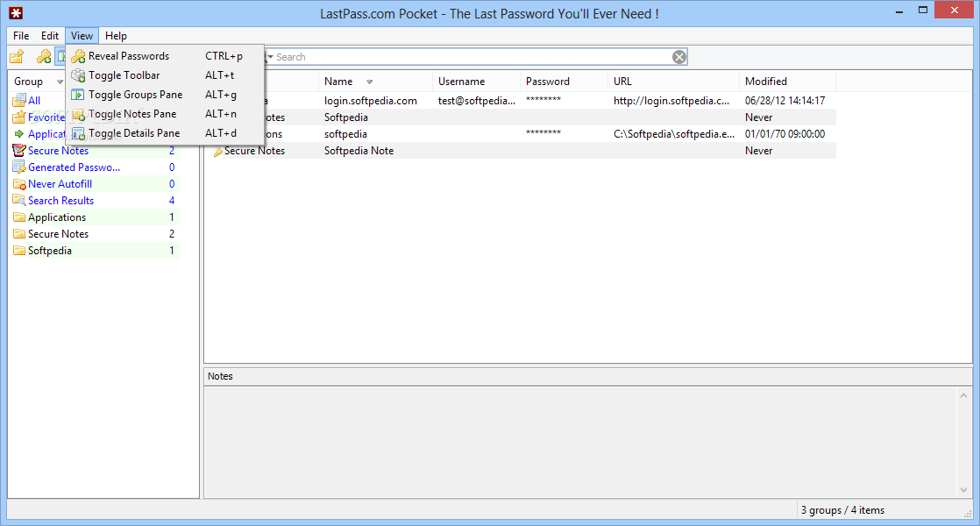Click into the Search input field
The image size is (980, 526).
tap(473, 57)
